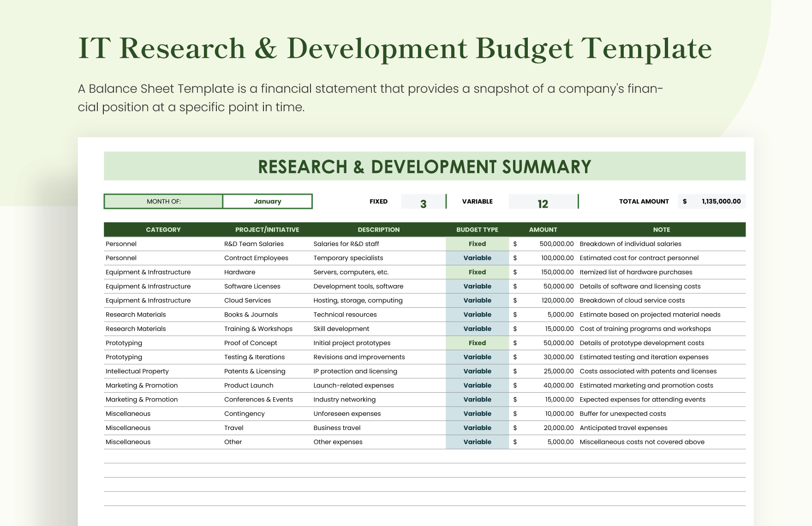Select the AMOUNT column header
Viewport: 812px width, 526px height.
pos(543,230)
